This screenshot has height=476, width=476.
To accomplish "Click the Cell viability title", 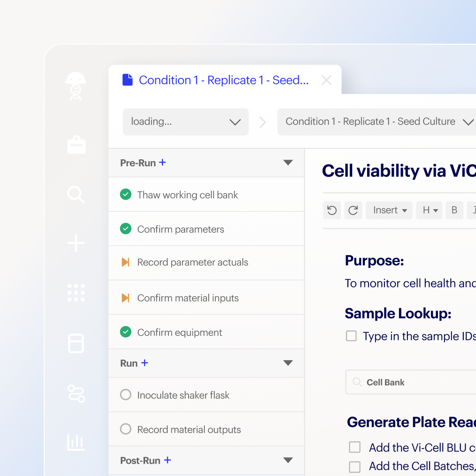I will coord(399,171).
